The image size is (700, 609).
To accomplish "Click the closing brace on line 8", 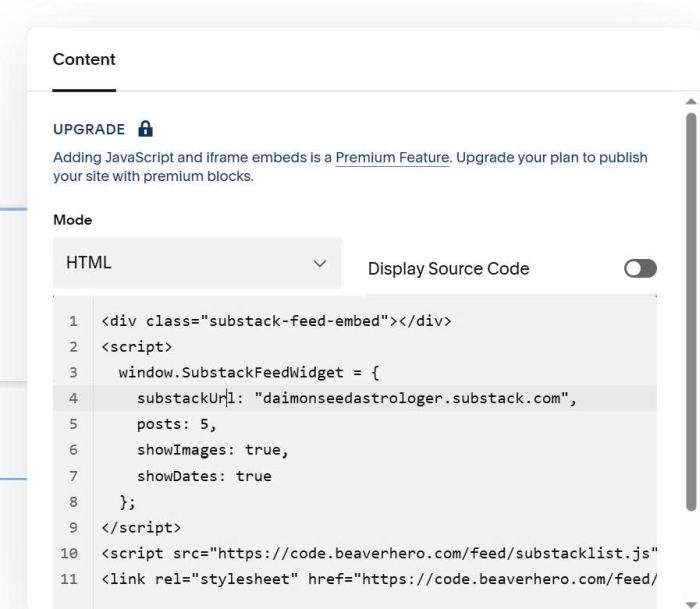I will point(127,502).
